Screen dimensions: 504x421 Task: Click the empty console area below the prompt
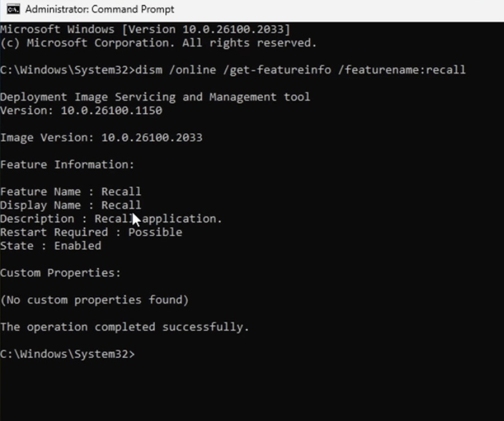tap(252, 392)
